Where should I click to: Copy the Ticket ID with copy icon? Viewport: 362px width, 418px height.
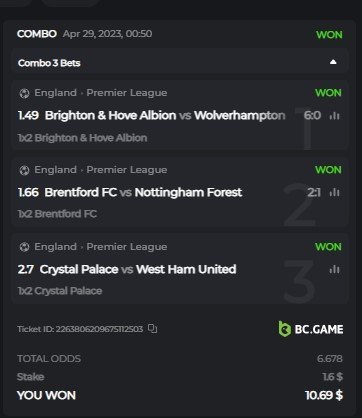point(153,329)
